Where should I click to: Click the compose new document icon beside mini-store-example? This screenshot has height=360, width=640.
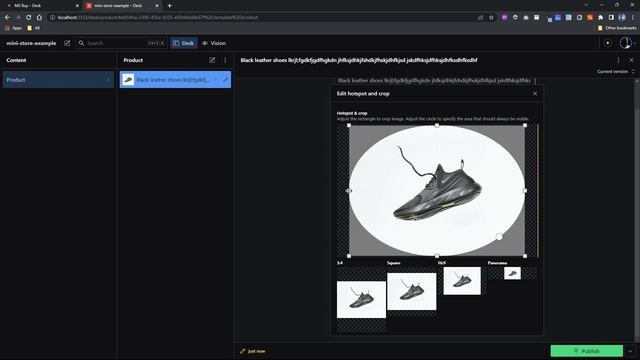[67, 43]
